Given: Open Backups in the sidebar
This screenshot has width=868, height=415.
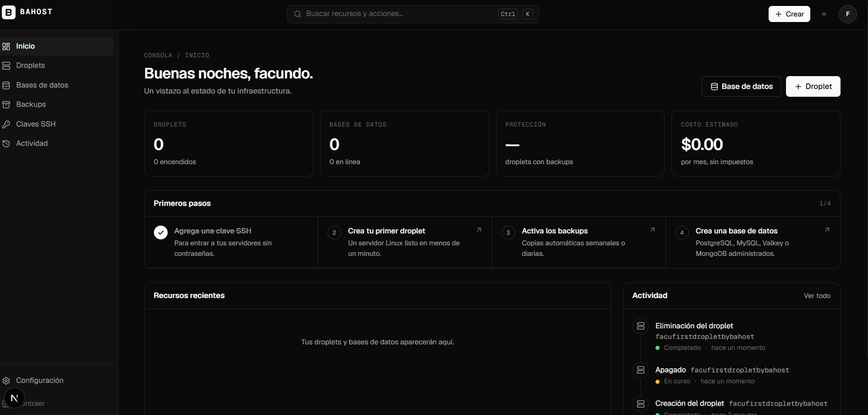Looking at the screenshot, I should click(x=57, y=105).
